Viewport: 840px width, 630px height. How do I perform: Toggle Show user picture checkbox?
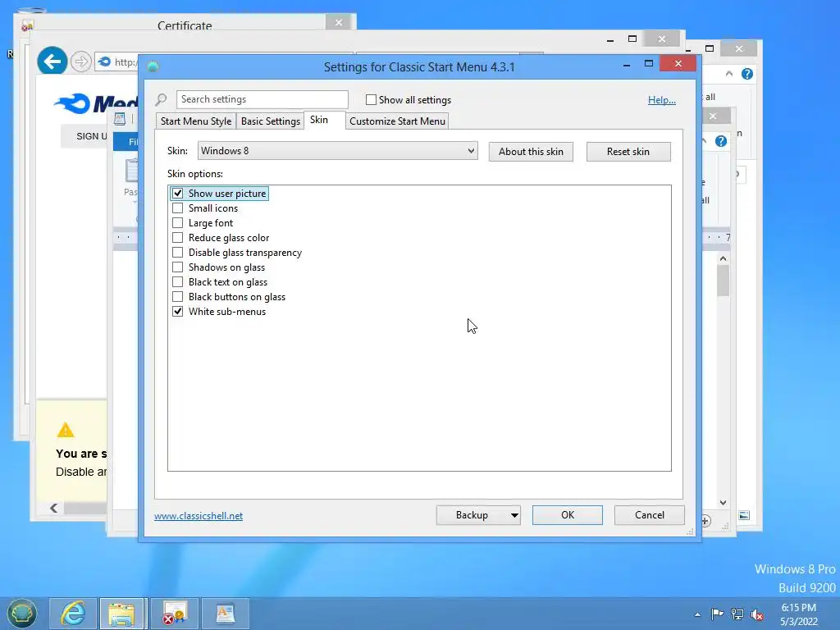(177, 194)
